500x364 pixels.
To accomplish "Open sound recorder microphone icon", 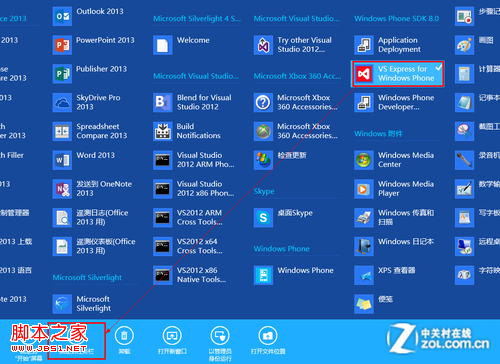I will point(464,160).
